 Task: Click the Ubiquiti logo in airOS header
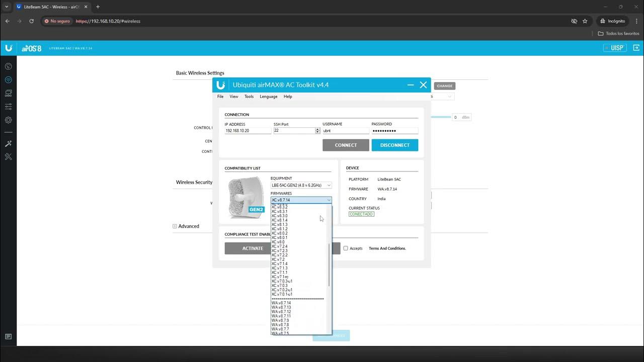click(9, 48)
